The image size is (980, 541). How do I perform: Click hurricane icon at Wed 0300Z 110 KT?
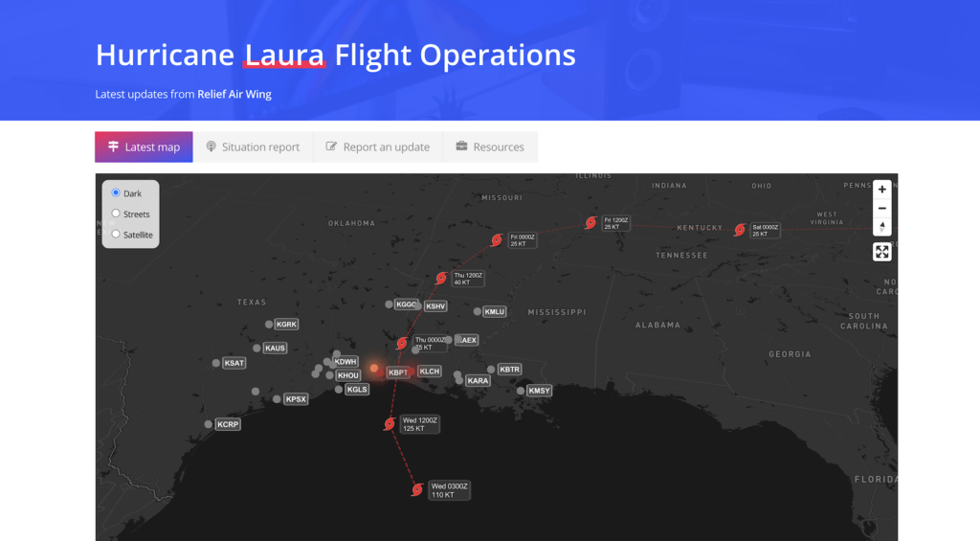tap(417, 490)
